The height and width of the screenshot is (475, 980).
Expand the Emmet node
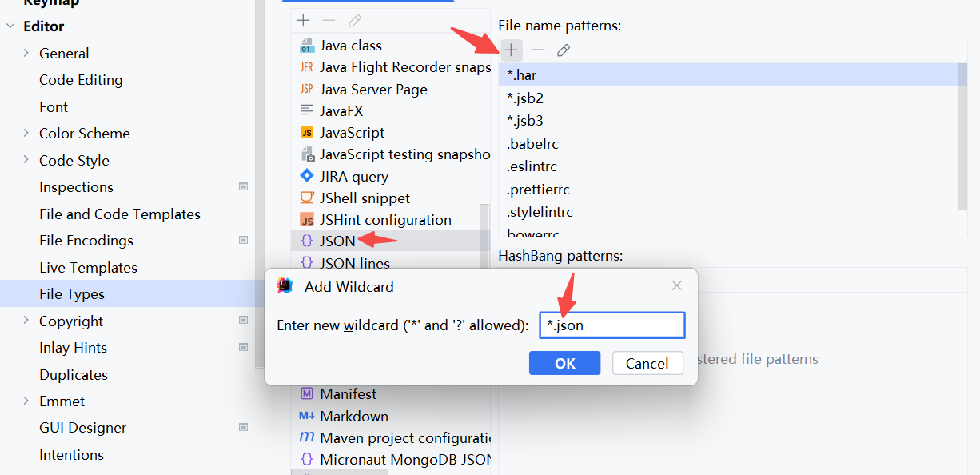click(x=26, y=401)
